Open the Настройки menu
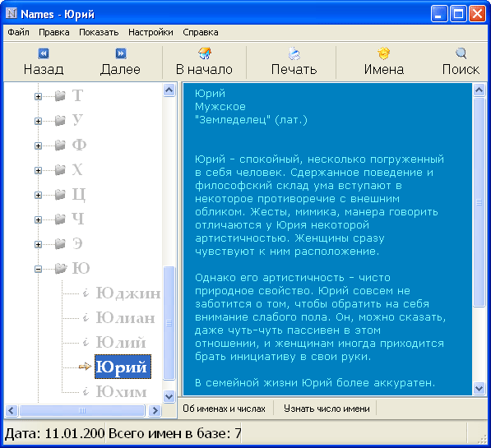This screenshot has height=448, width=491. pos(151,32)
